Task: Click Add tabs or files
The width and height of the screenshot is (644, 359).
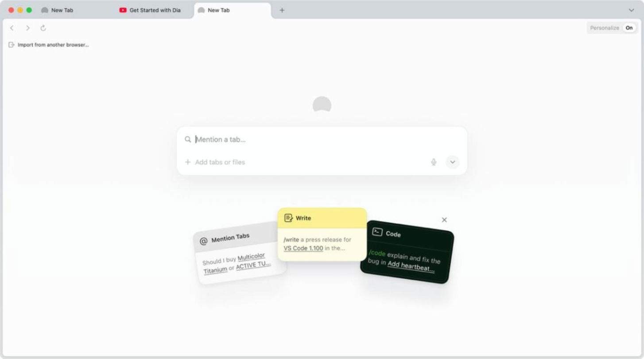Action: (220, 162)
